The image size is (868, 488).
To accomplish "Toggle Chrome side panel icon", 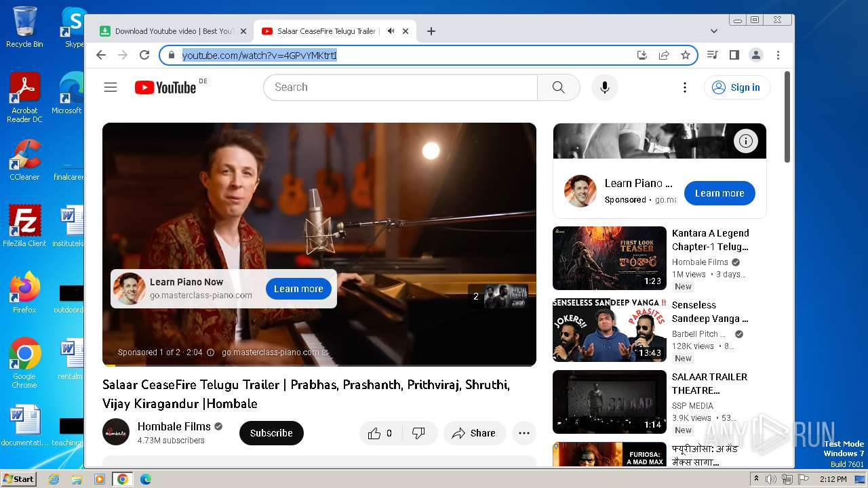I will [734, 55].
